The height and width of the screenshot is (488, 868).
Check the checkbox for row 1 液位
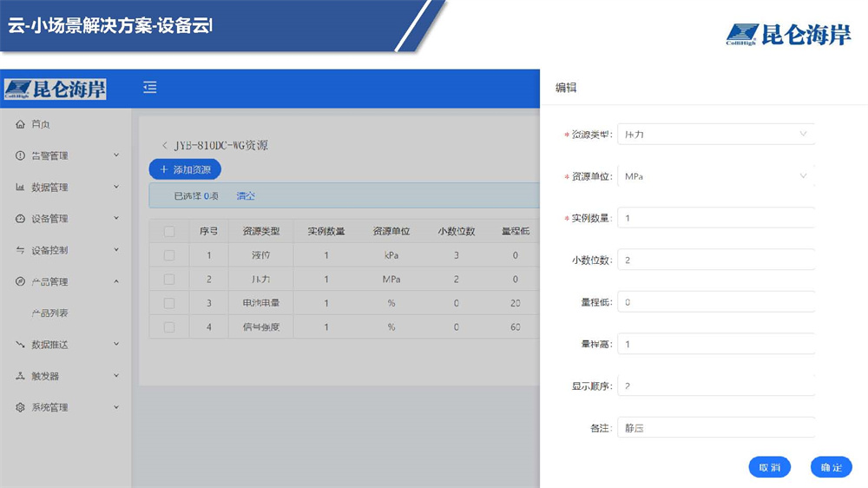(x=169, y=255)
